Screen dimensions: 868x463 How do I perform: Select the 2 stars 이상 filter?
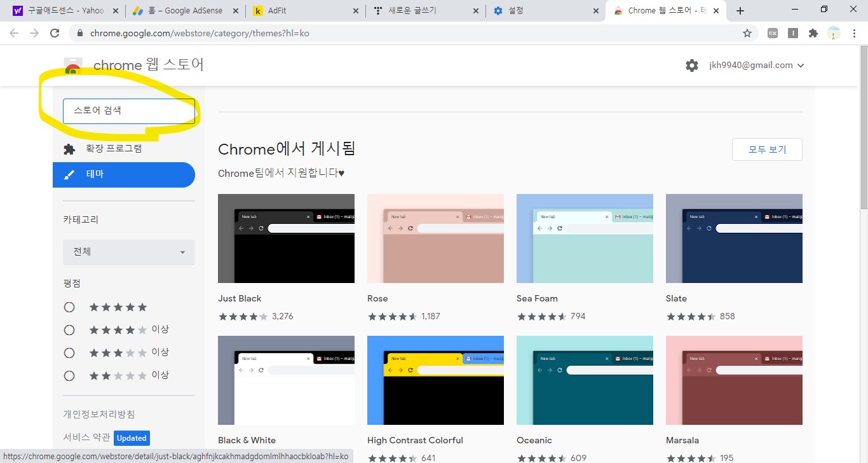[x=69, y=376]
